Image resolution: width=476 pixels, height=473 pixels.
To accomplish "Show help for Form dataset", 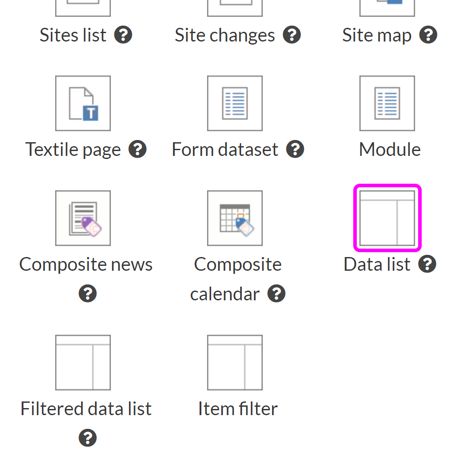I will pyautogui.click(x=295, y=149).
